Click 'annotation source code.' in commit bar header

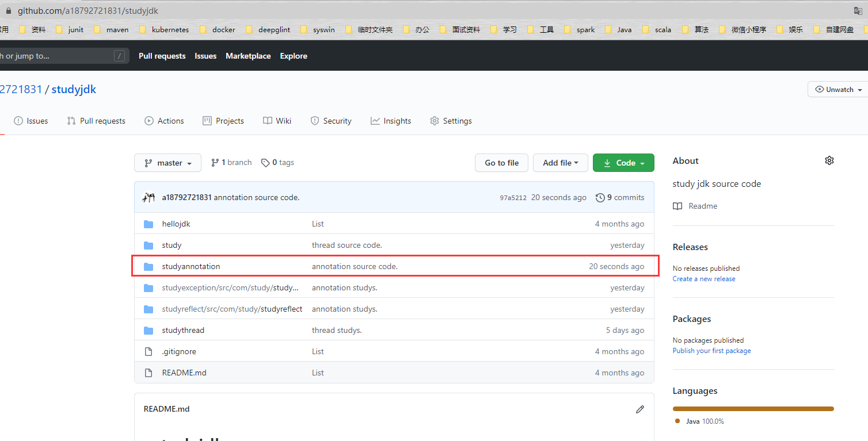coord(257,198)
